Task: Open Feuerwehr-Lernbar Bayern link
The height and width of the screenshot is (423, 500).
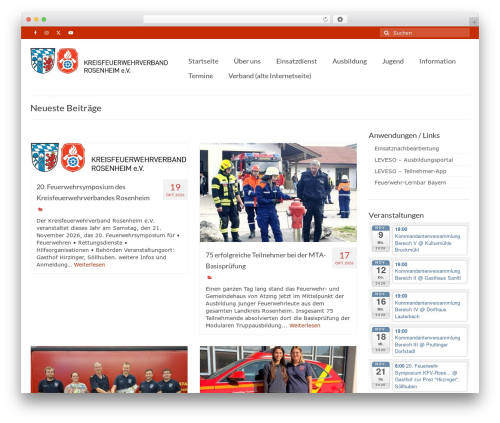Action: 410,183
